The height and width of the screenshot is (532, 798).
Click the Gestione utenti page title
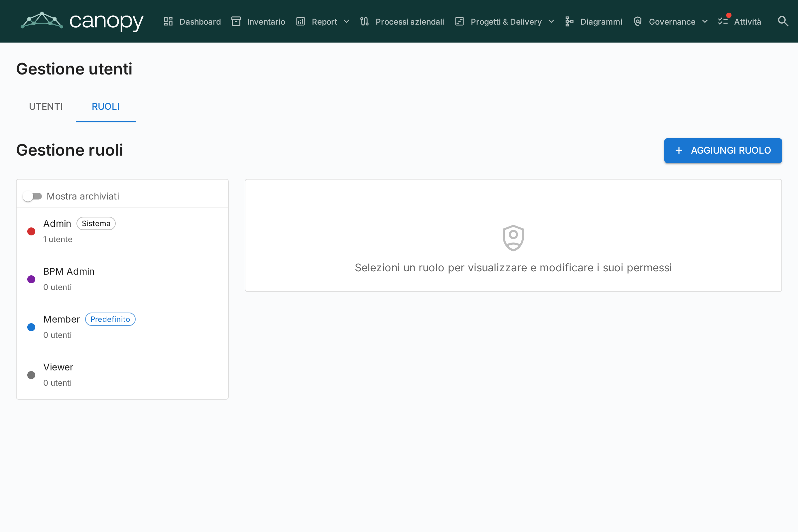[74, 69]
